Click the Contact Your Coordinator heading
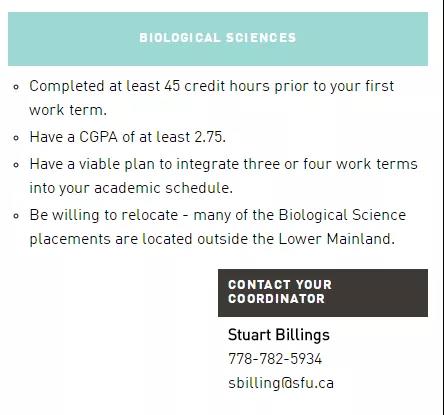The width and height of the screenshot is (444, 415). click(323, 293)
